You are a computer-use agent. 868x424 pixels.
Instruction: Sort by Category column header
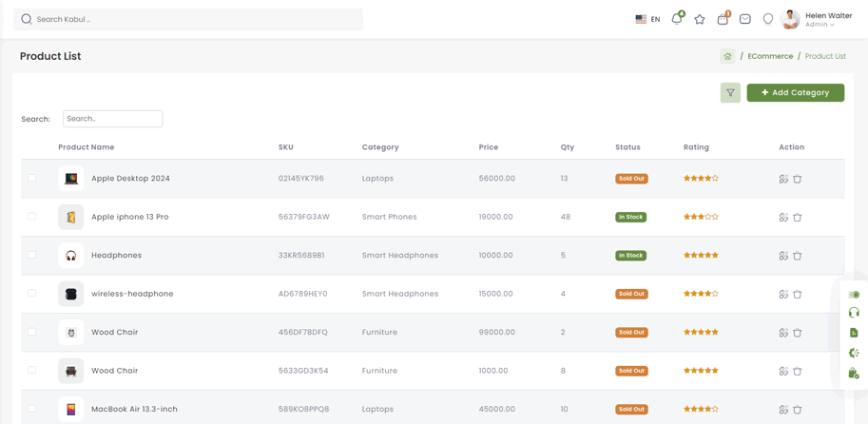[380, 147]
